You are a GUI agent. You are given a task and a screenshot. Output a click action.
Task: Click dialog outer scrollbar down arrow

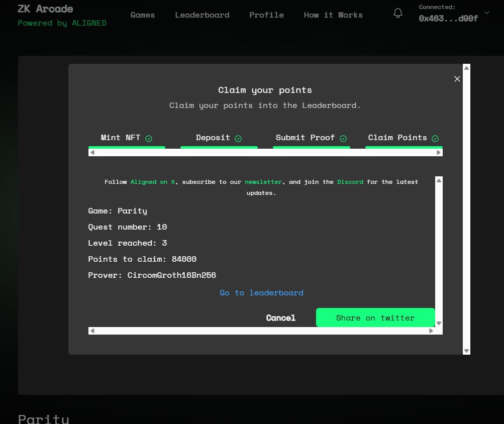pos(466,351)
